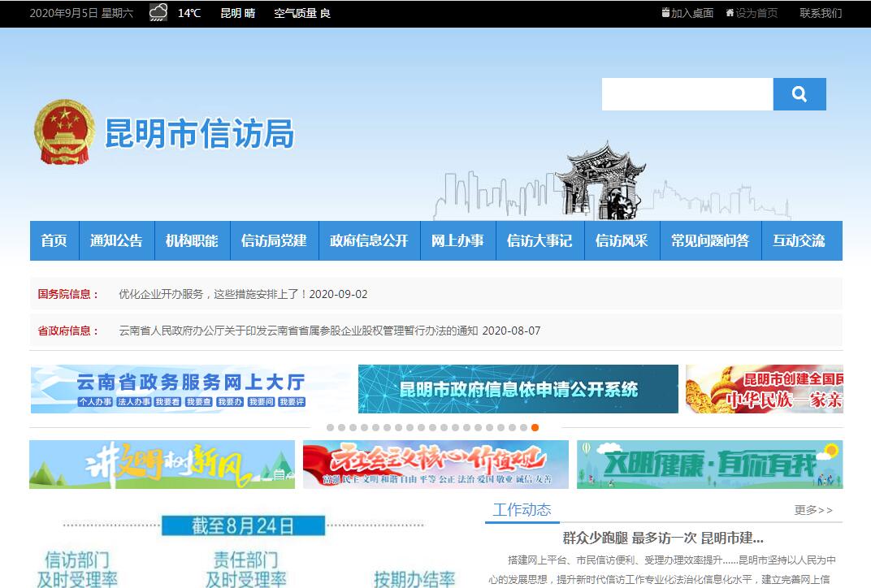Open the 政府信息公开 navigation item
The image size is (871, 588).
coord(370,240)
